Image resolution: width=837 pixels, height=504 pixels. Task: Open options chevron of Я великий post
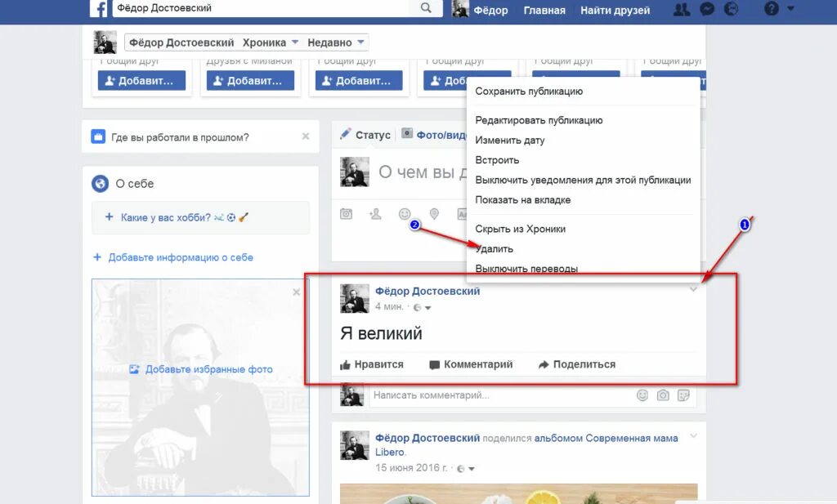693,290
